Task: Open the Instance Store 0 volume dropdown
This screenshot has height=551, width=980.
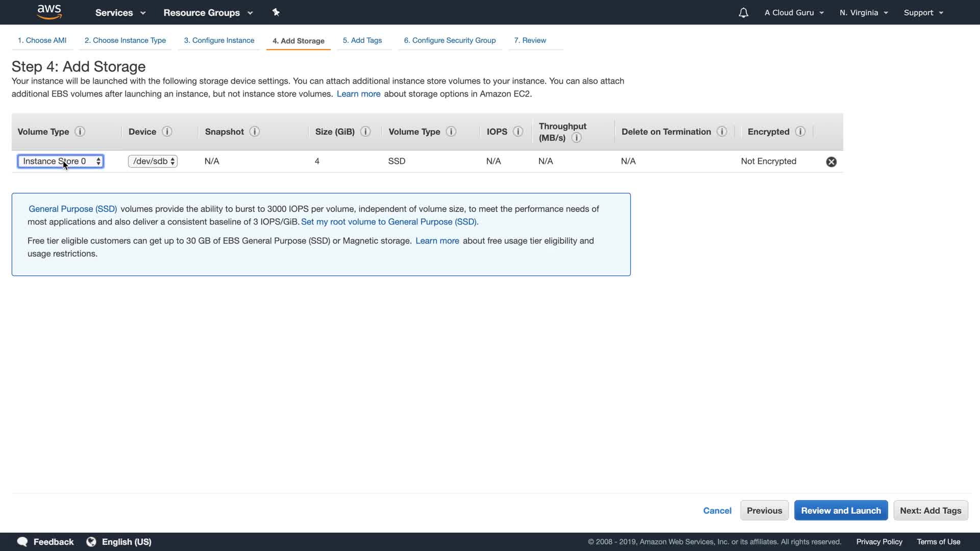Action: pos(61,161)
